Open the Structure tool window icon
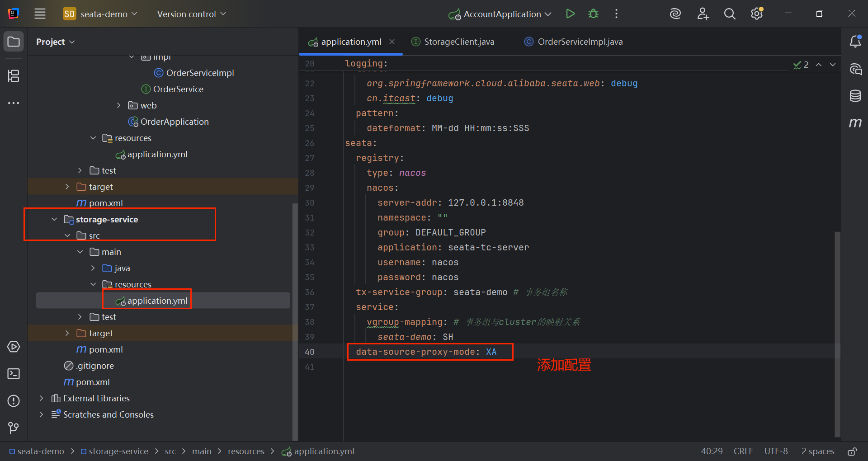This screenshot has height=461, width=868. point(14,76)
